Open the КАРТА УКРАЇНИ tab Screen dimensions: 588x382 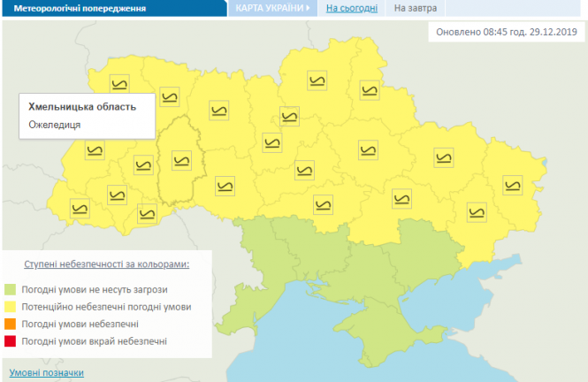point(272,8)
